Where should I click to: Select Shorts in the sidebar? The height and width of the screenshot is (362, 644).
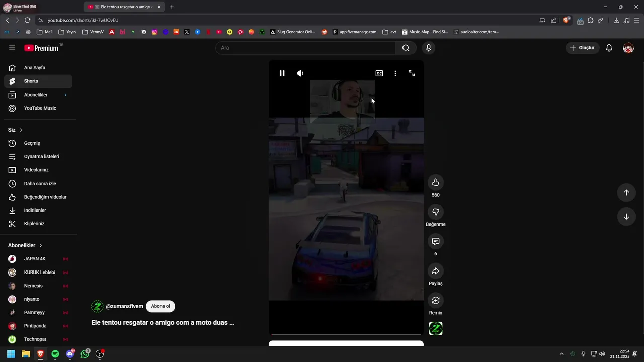[x=38, y=81]
